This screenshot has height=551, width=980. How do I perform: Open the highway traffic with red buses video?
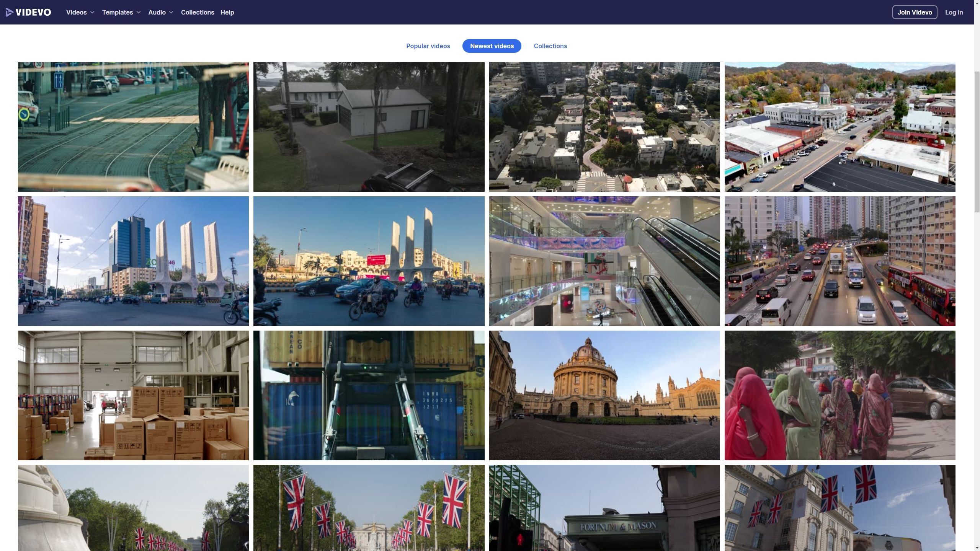[840, 261]
